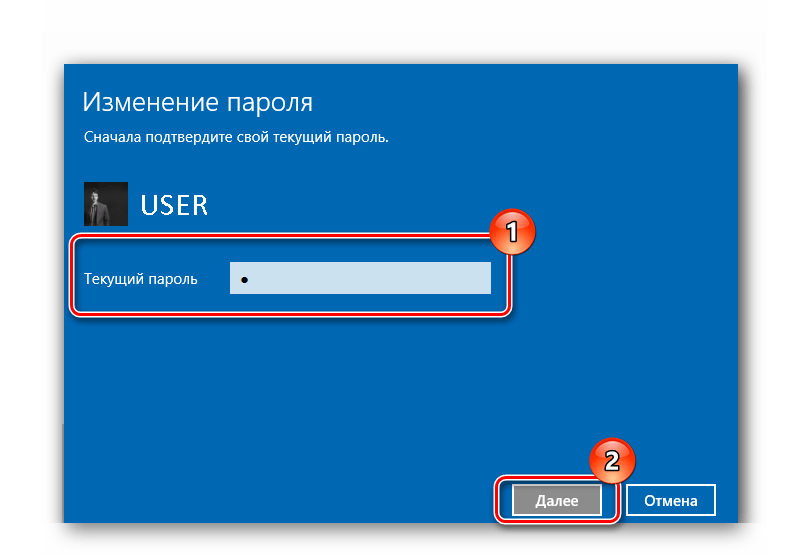Image resolution: width=802 pixels, height=555 pixels.
Task: Click the masked password dot in the field
Action: pos(244,280)
